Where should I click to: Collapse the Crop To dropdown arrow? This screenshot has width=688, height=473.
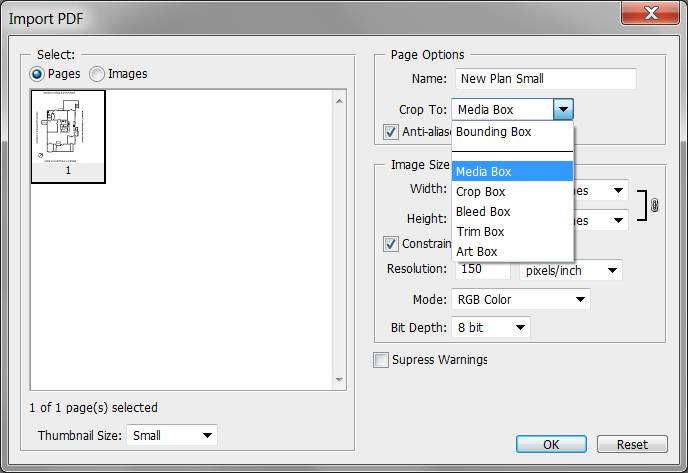click(564, 109)
